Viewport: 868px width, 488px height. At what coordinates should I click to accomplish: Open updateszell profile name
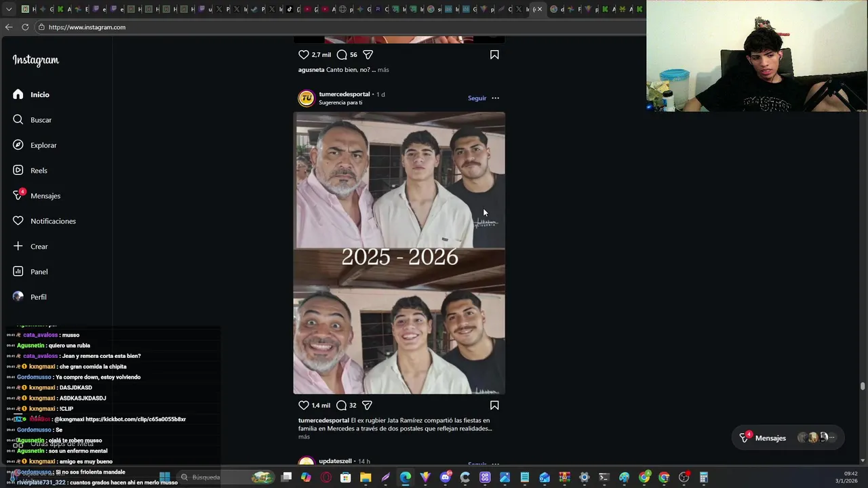tap(335, 461)
